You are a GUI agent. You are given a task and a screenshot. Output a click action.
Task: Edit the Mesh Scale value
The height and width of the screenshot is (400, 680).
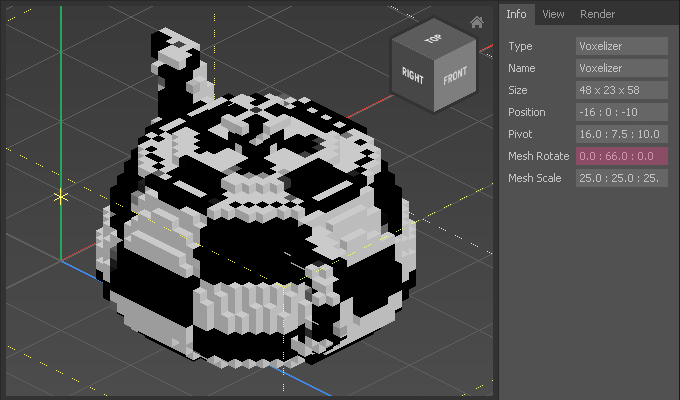[x=622, y=178]
